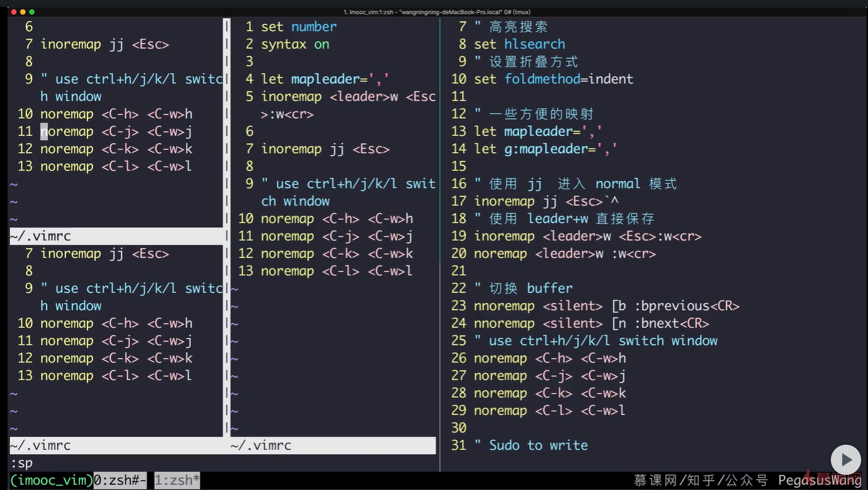Switch to tmux window 0:zsh
Screen dimensions: 868x490
tap(120, 481)
